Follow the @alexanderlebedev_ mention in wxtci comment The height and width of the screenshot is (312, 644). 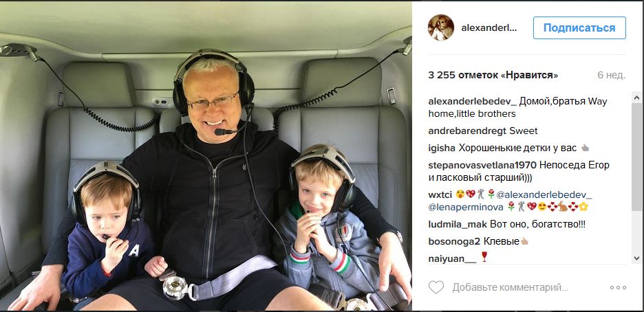coord(545,194)
